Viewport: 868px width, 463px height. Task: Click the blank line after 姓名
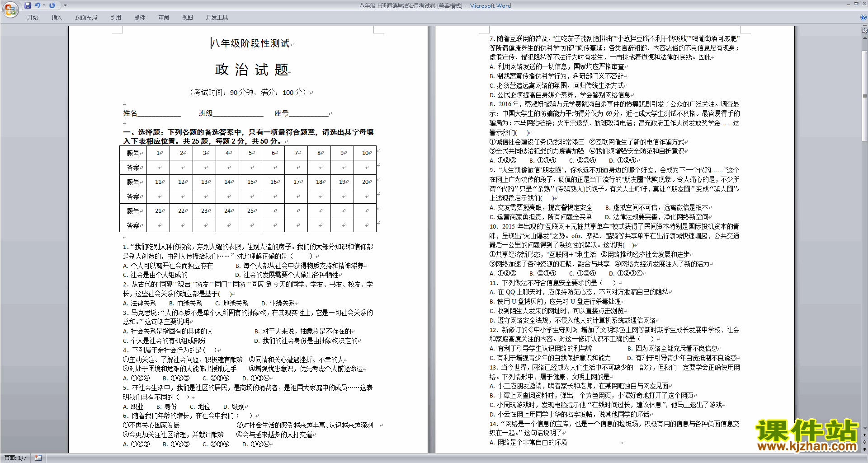(159, 113)
